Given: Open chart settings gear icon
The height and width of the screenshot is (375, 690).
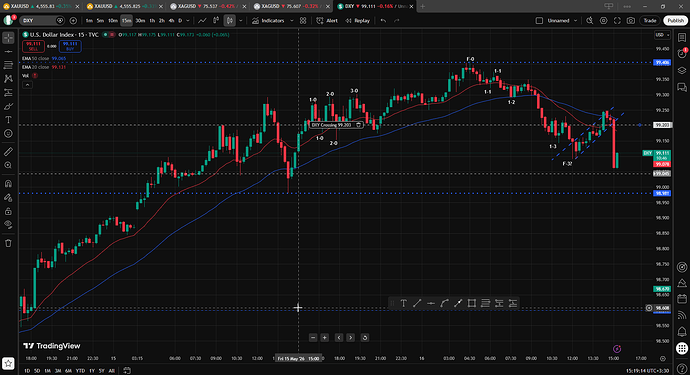Looking at the screenshot, I should point(603,21).
